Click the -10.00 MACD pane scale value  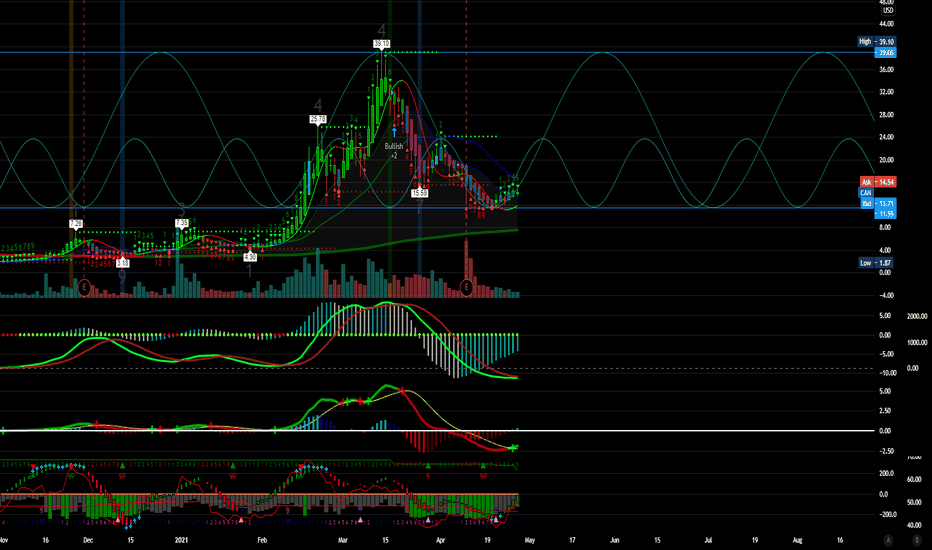[x=887, y=373]
